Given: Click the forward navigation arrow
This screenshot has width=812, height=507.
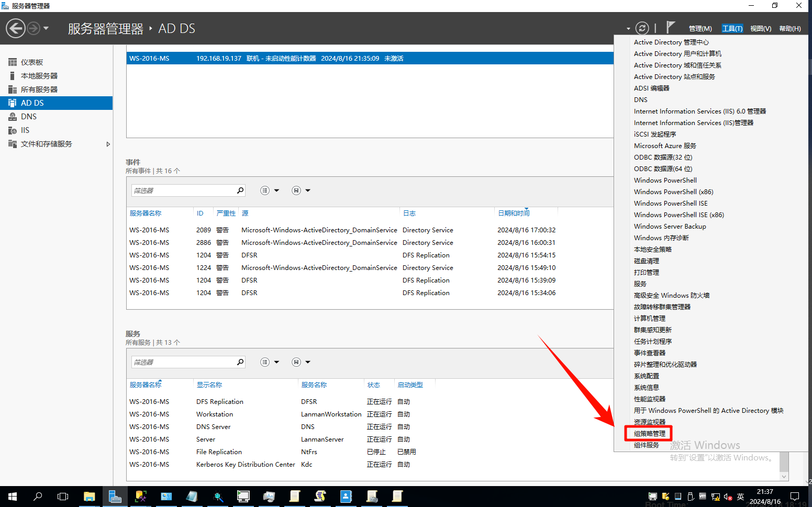Looking at the screenshot, I should click(34, 28).
